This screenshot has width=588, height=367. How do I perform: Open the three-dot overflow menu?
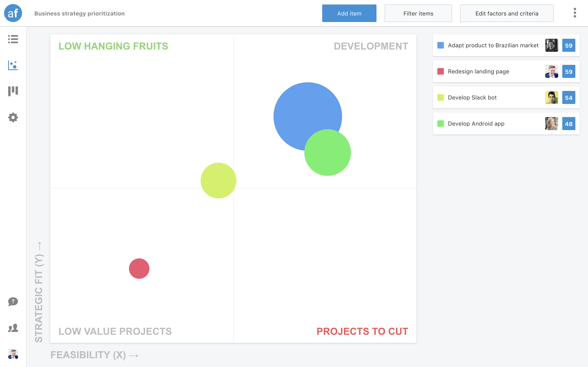(575, 13)
